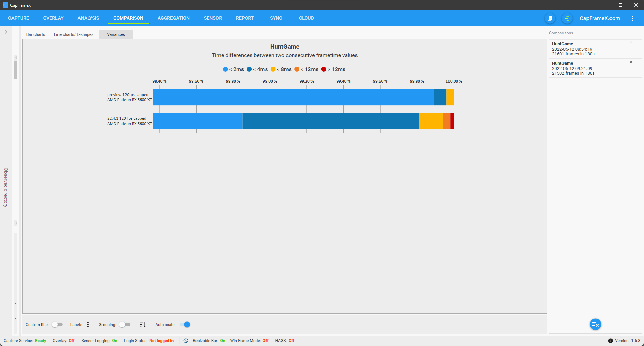Click yellow segment of 22.4.1 bar
Viewport: 644px width, 346px height.
point(431,121)
